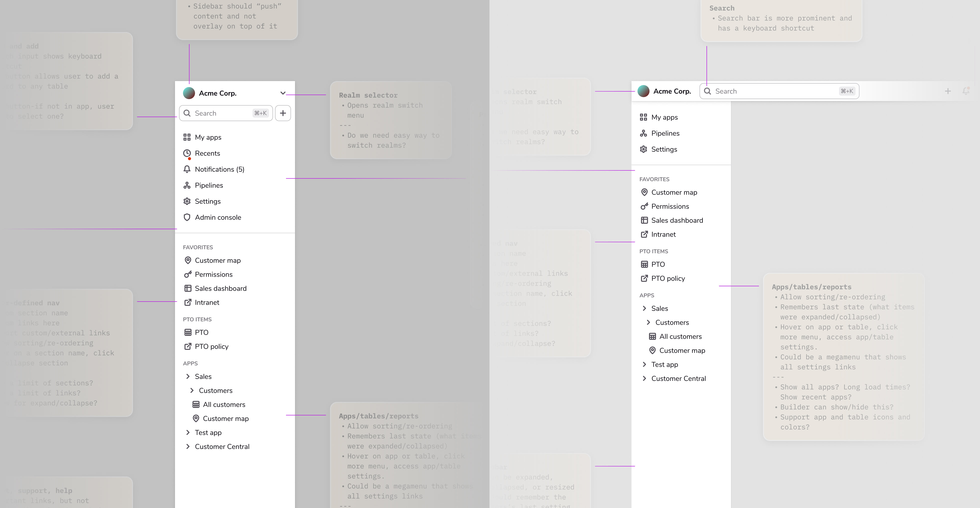Click the top bar Search field in right design
The image size is (980, 508).
[x=779, y=91]
